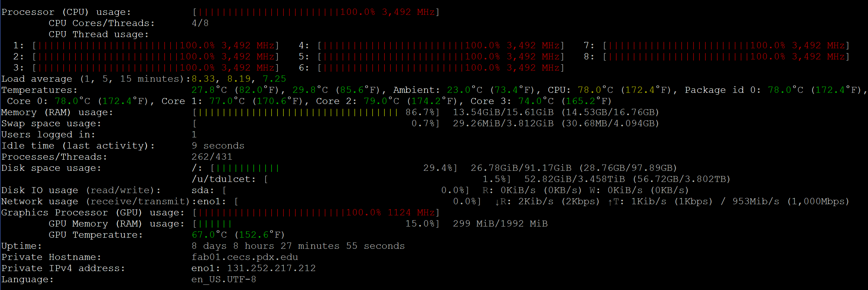
Task: Select the 1-minute load average 8.33
Action: click(203, 79)
